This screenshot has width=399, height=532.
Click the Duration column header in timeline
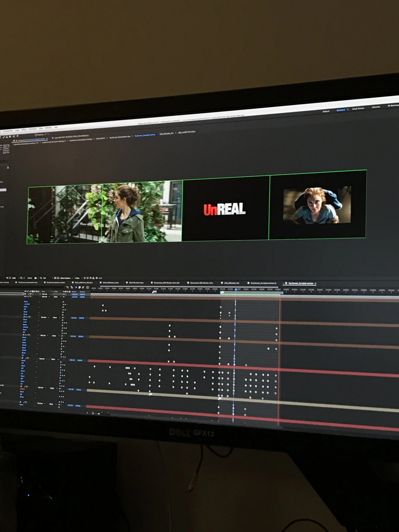tap(83, 292)
